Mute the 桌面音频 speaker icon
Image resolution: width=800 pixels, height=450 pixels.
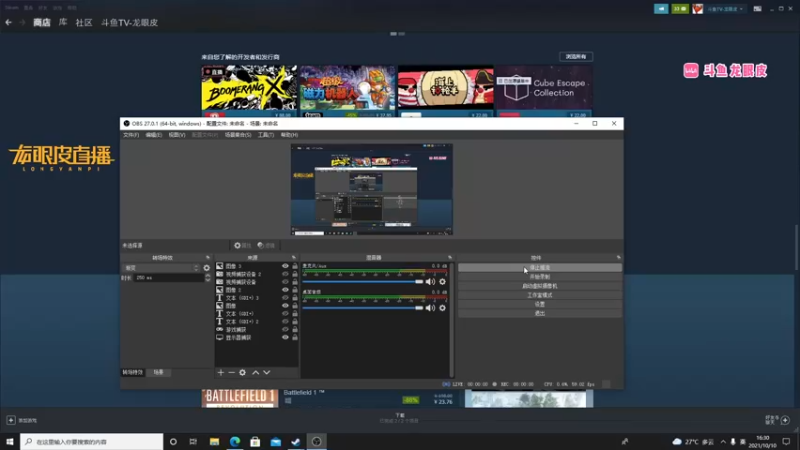point(431,308)
